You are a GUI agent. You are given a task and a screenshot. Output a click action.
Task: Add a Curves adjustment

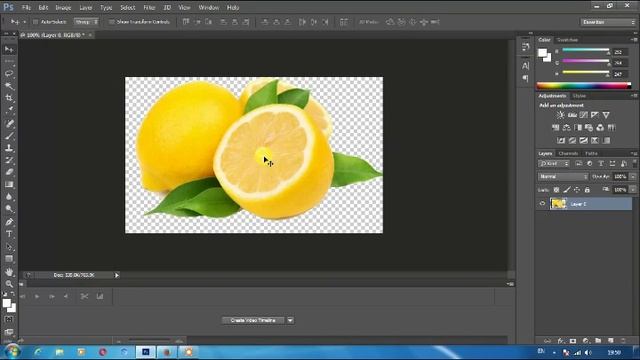click(x=584, y=115)
